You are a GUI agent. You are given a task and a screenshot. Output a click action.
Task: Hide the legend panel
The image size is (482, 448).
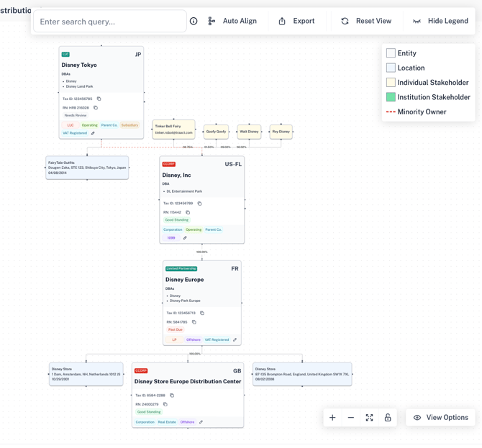pos(440,21)
